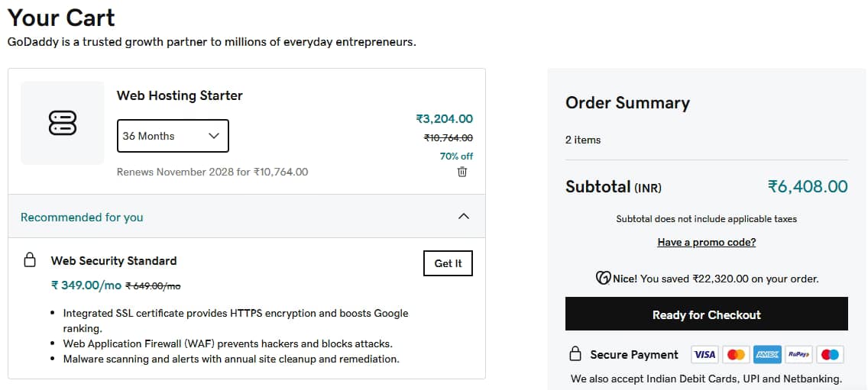Click the Visa card icon
The height and width of the screenshot is (390, 868).
[704, 355]
